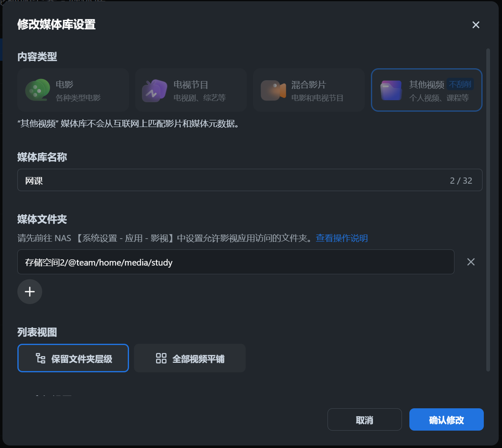Select the 其他视频 content type card
Screen dimensions: 502x448
tap(427, 90)
